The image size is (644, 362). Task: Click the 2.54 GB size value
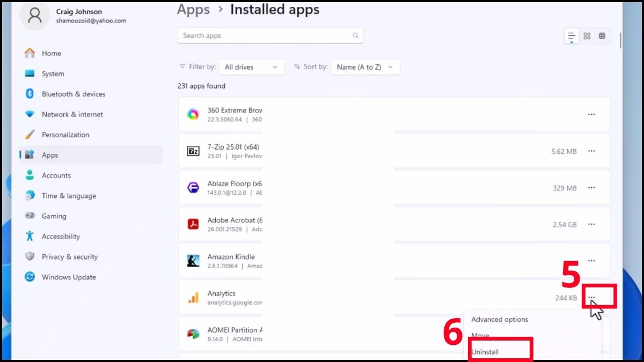[x=565, y=225]
